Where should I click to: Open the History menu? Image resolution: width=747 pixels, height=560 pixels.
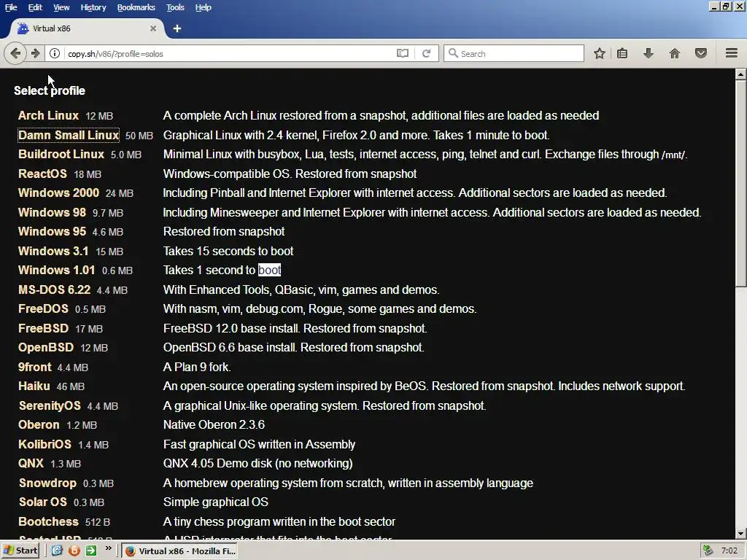(93, 7)
